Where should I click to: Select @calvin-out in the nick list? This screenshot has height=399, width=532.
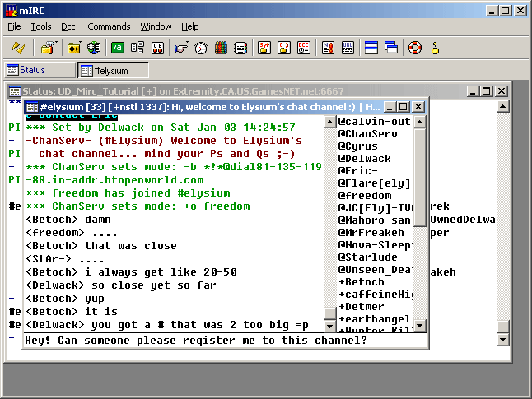click(x=374, y=122)
